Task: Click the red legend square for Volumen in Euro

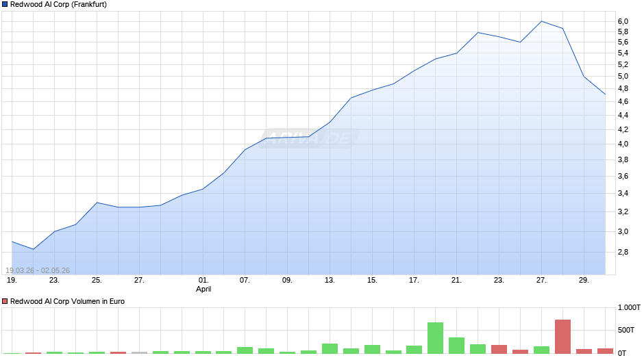Action: click(5, 301)
